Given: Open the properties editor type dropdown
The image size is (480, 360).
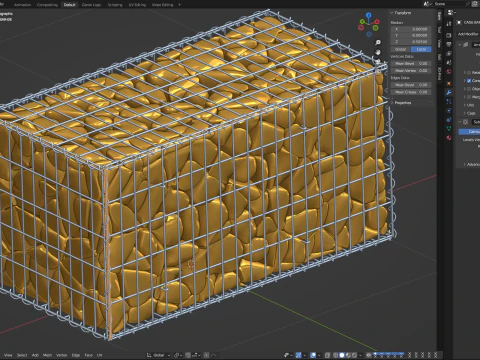Looking at the screenshot, I should [451, 12].
